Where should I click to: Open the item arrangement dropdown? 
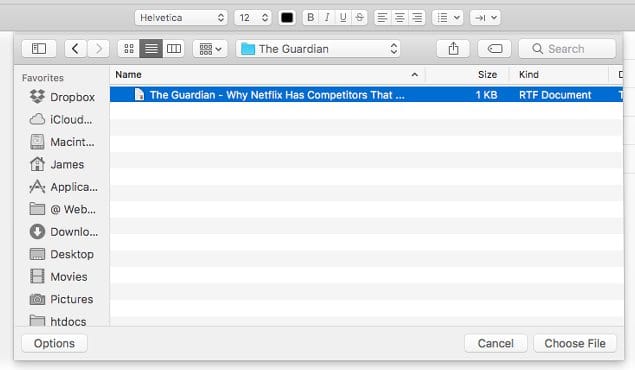tap(210, 49)
